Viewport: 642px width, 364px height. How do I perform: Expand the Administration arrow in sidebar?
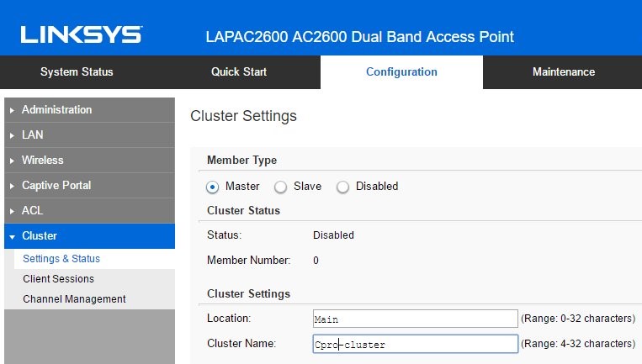tap(12, 110)
